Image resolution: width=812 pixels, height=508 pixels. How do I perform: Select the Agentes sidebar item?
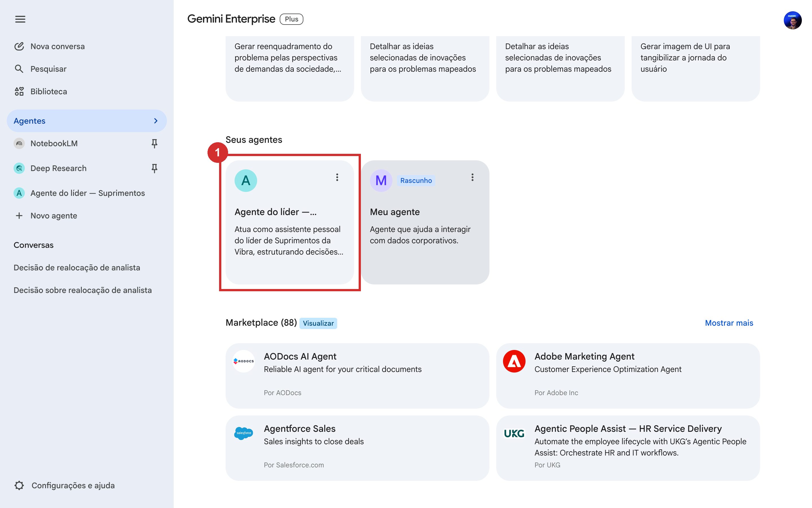[x=87, y=121]
